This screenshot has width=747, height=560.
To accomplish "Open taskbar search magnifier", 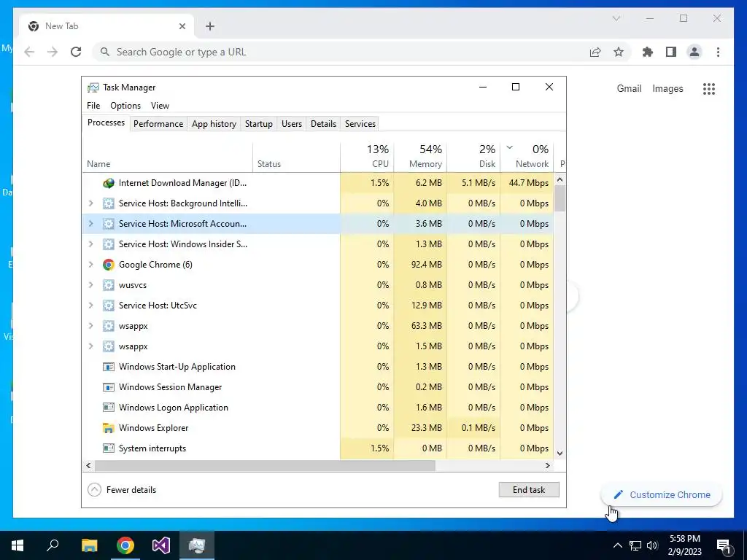I will point(53,545).
